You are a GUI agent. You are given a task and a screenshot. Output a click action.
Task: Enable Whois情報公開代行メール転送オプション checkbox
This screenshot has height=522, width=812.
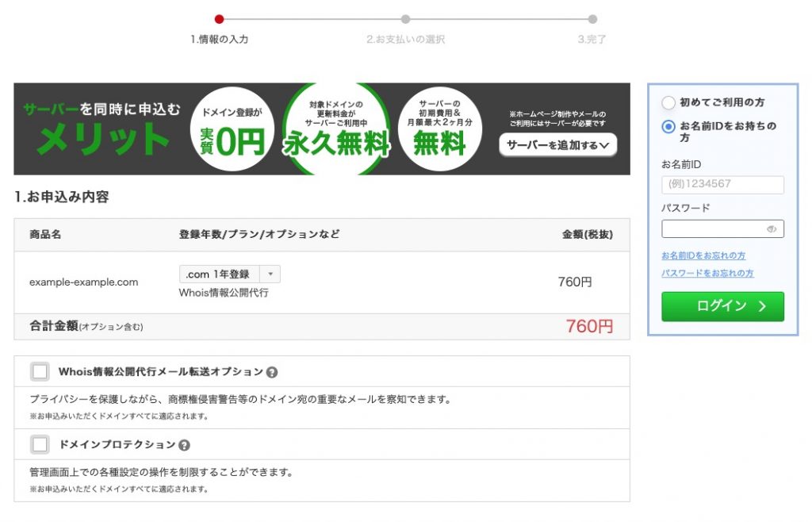(40, 371)
